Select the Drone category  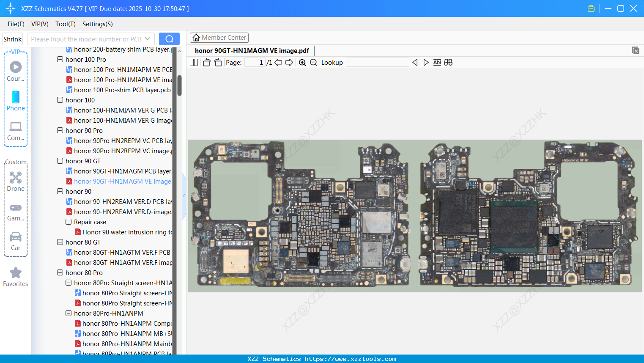pos(16,181)
